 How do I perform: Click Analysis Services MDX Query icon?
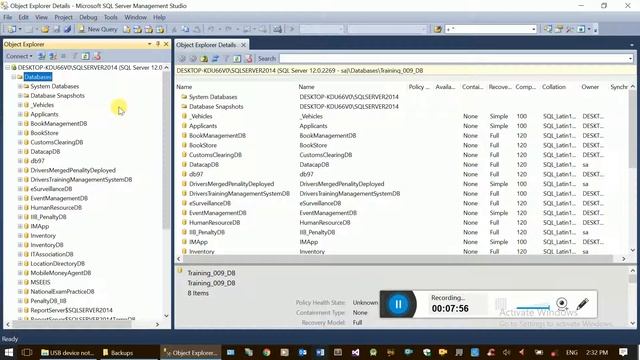pyautogui.click(x=138, y=29)
